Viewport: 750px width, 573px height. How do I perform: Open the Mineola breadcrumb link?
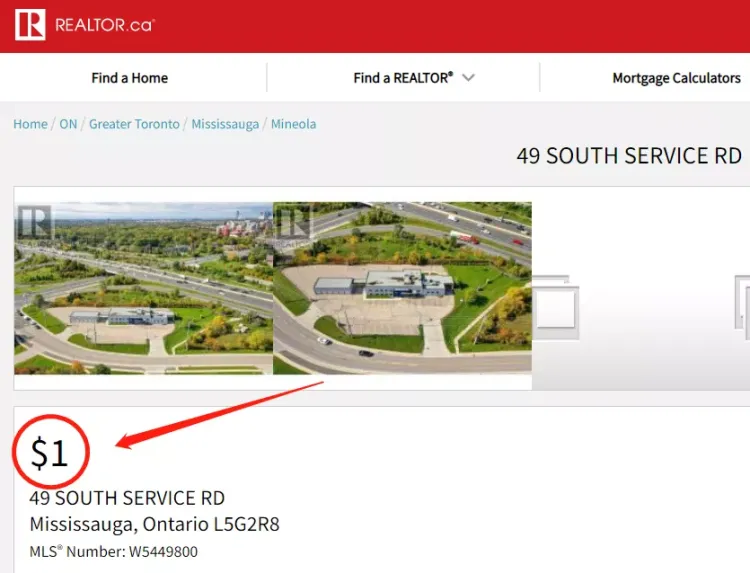(x=293, y=124)
